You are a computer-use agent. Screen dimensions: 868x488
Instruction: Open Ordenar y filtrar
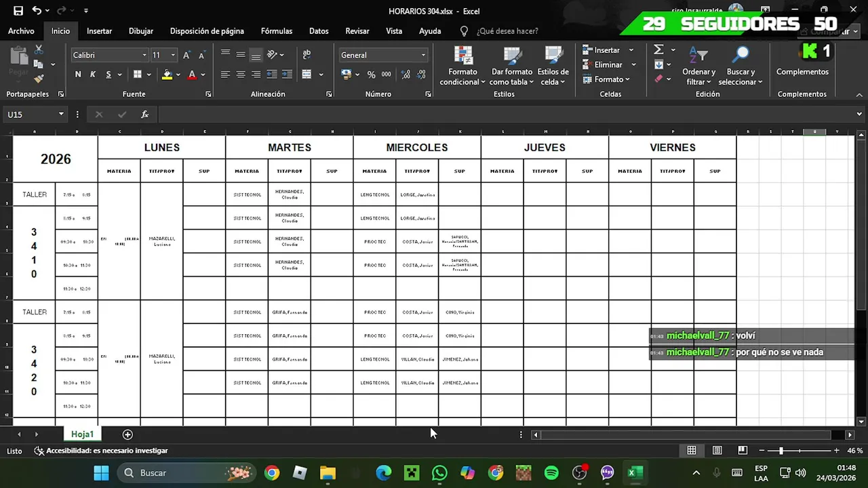[699, 66]
